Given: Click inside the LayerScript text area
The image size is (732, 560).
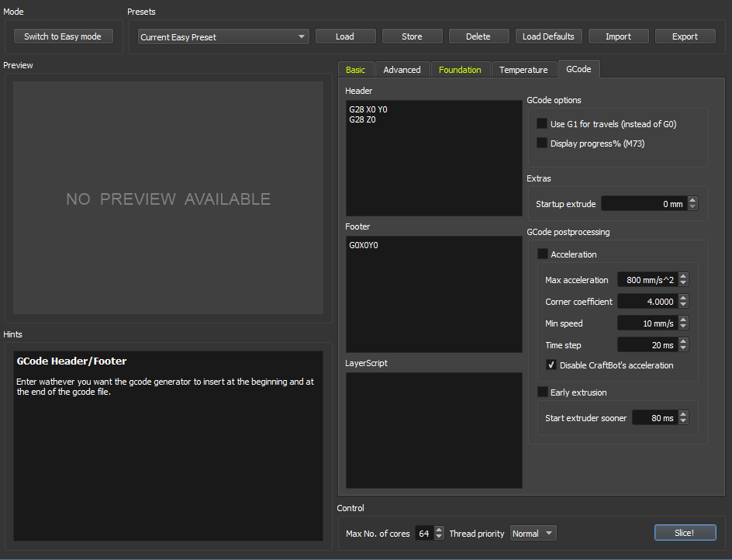Looking at the screenshot, I should tap(433, 430).
